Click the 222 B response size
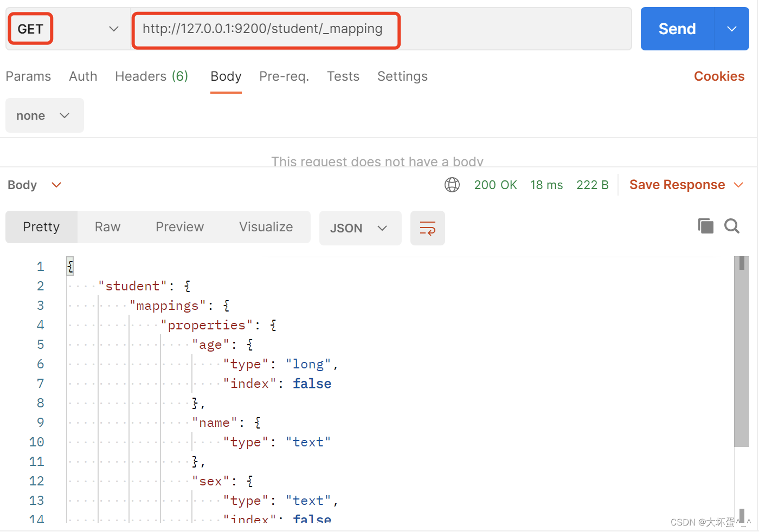 593,185
